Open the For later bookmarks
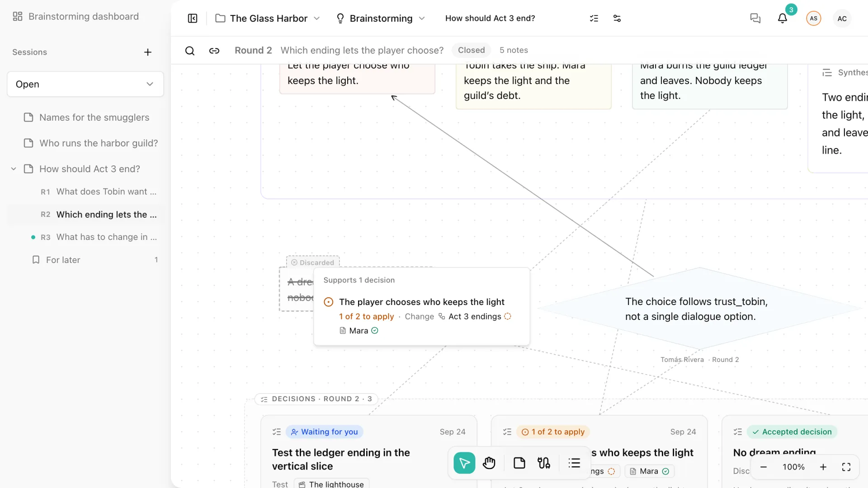Screen dimensions: 868x488 point(86,260)
